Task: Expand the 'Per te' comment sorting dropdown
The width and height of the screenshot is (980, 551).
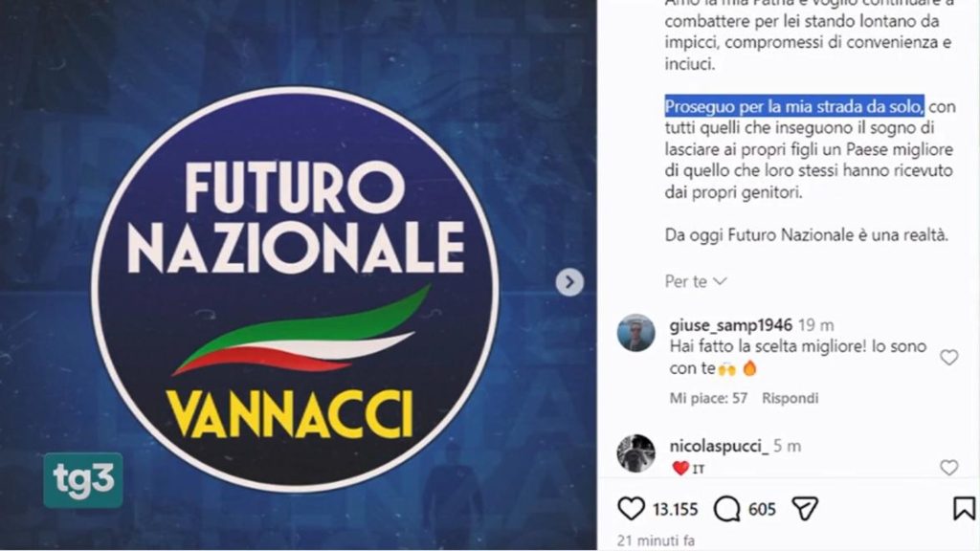Action: (x=696, y=281)
